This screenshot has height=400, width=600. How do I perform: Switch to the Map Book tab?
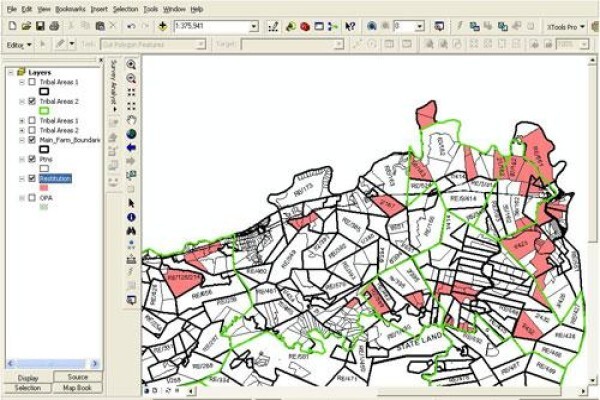[77, 388]
